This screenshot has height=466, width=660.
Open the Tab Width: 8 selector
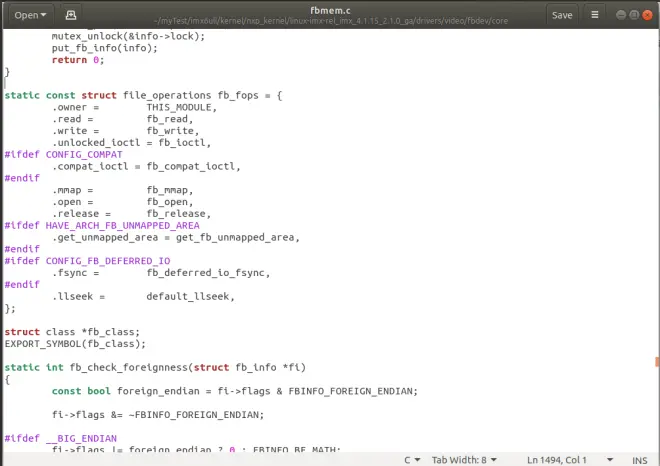tap(464, 460)
